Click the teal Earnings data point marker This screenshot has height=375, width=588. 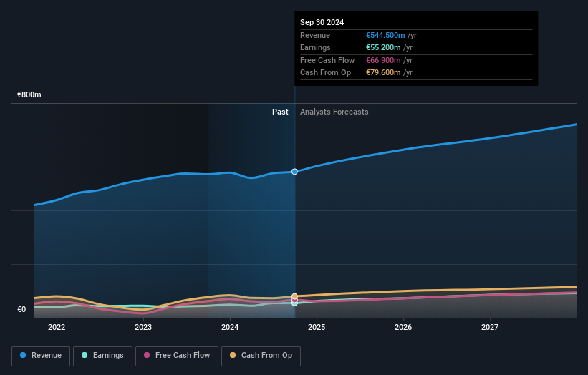coord(294,303)
